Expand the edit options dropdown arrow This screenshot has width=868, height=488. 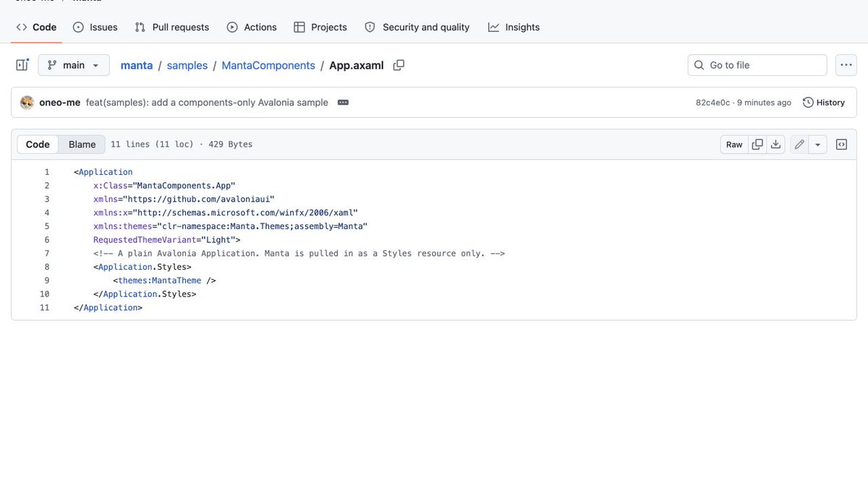tap(817, 145)
